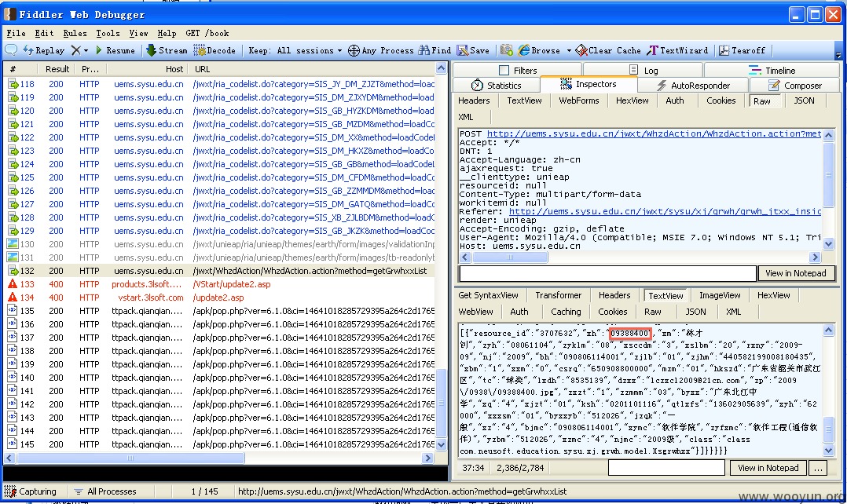Select the response WebView tab

coord(475,312)
